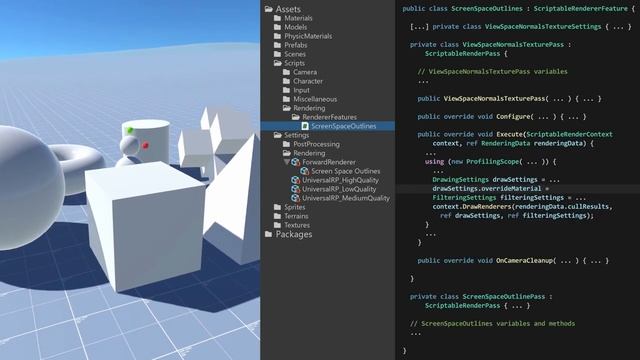The height and width of the screenshot is (360, 640).
Task: Select the Screen Space Outlines sub-asset label
Action: (x=346, y=171)
